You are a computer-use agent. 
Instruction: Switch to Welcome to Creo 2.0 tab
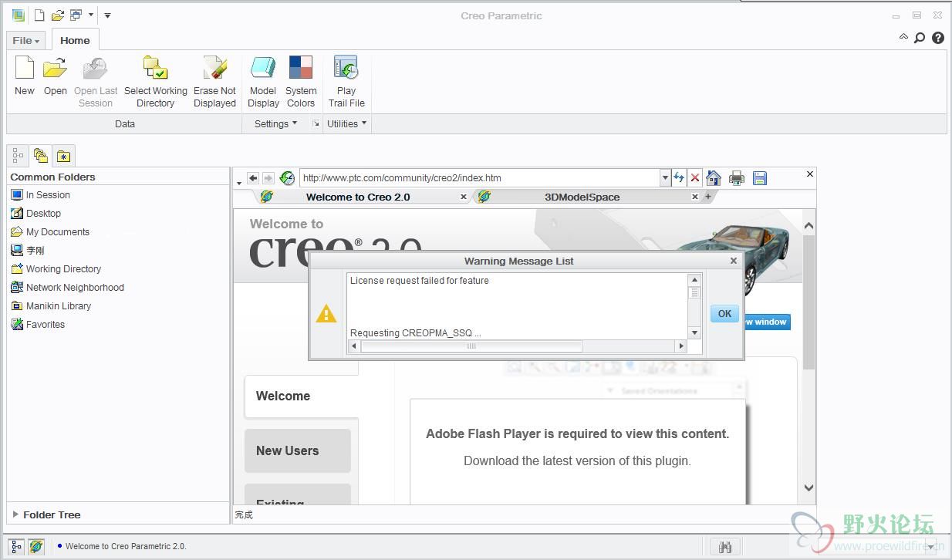point(358,197)
